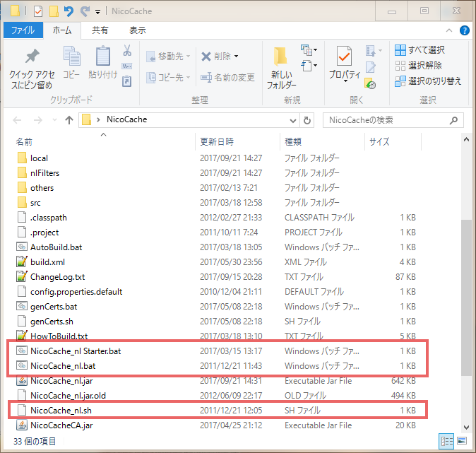The image size is (476, 453).
Task: Expand the Delete options arrow
Action: [236, 57]
